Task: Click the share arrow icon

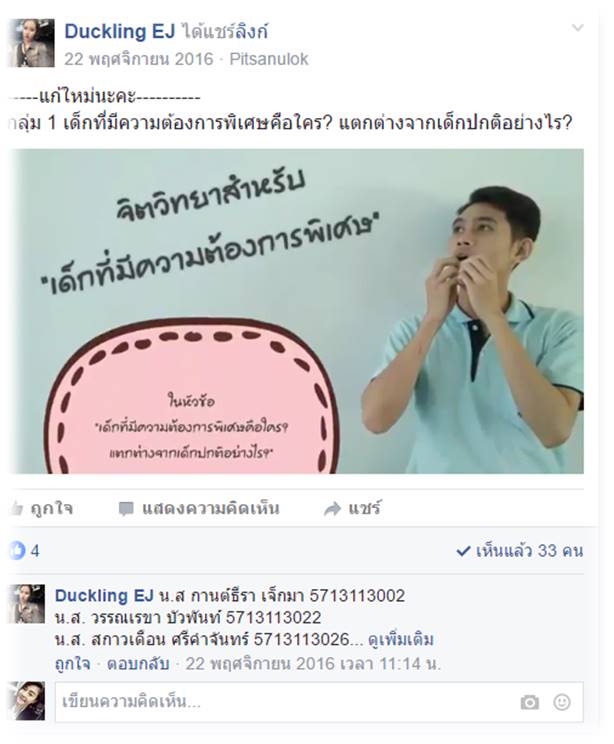Action: (332, 509)
